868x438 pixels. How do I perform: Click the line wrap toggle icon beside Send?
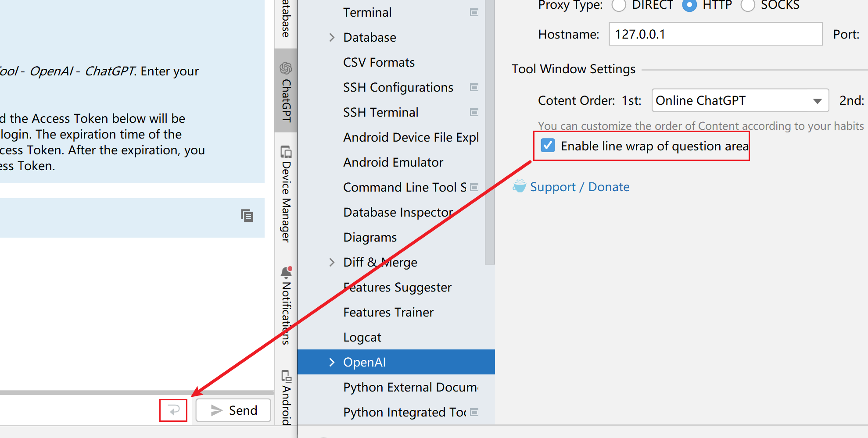click(174, 410)
